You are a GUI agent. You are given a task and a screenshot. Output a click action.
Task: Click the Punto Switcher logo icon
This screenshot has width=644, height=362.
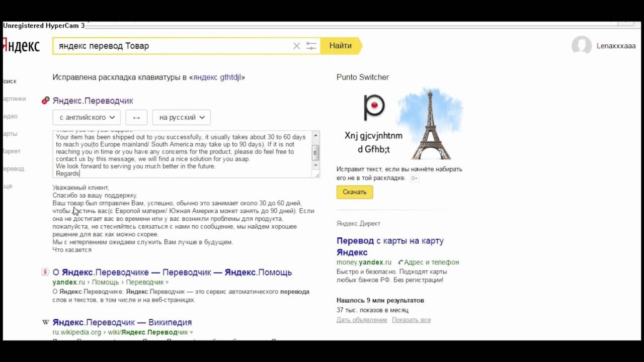pyautogui.click(x=374, y=107)
